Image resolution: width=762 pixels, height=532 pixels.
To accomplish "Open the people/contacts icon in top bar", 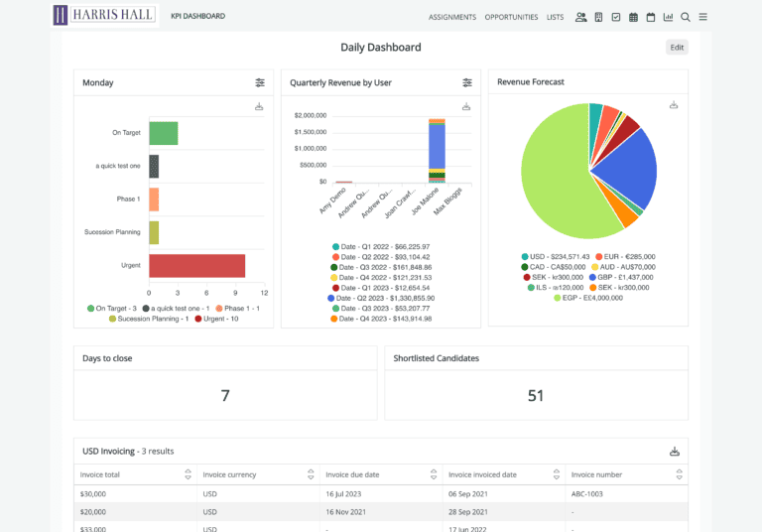I will [580, 17].
